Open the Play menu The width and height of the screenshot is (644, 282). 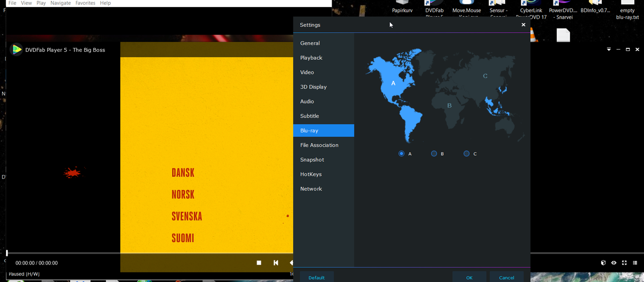(x=41, y=3)
